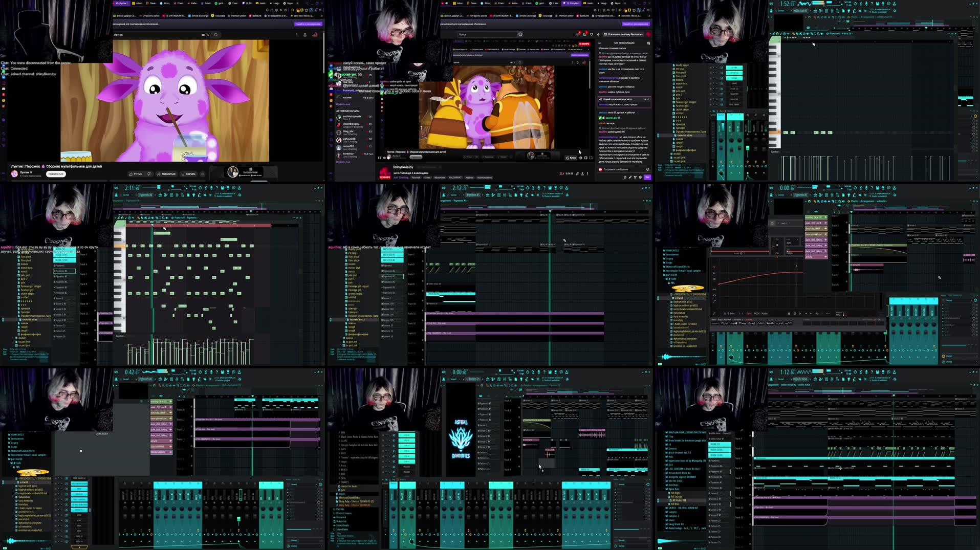Open active channel Oleg_bbr
The width and height of the screenshot is (980, 550).
coord(354,133)
